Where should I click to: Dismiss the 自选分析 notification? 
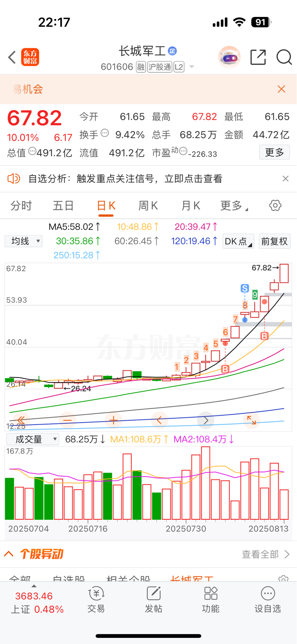point(285,178)
